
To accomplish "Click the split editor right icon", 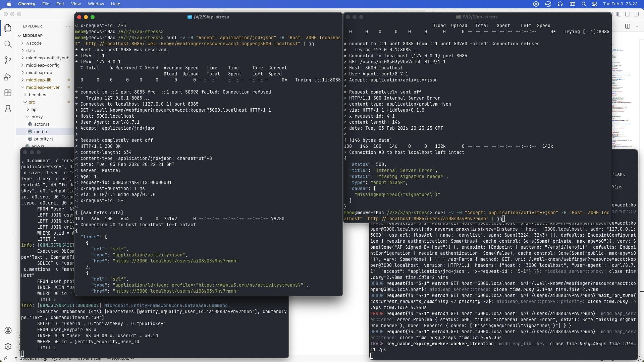I will pyautogui.click(x=628, y=26).
